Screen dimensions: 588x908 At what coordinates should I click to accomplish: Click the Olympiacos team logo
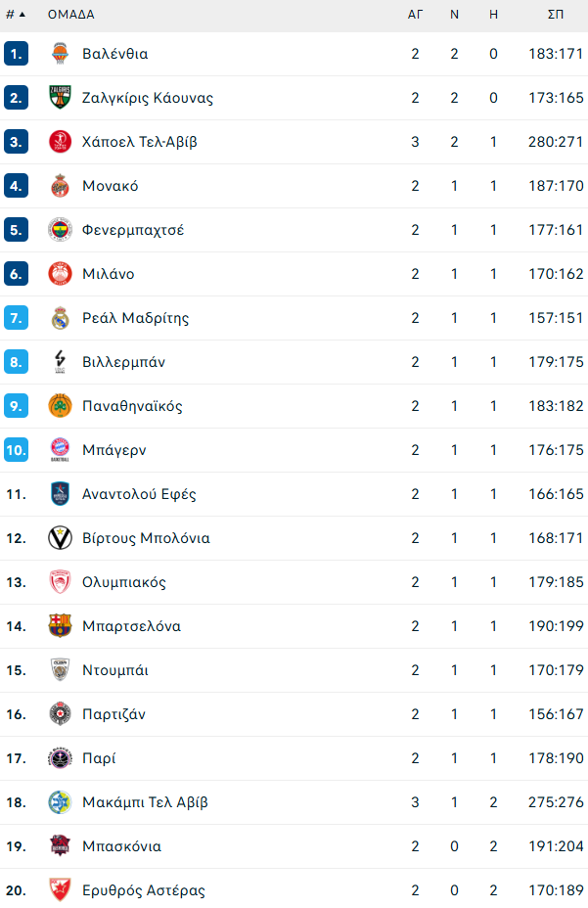pos(60,582)
